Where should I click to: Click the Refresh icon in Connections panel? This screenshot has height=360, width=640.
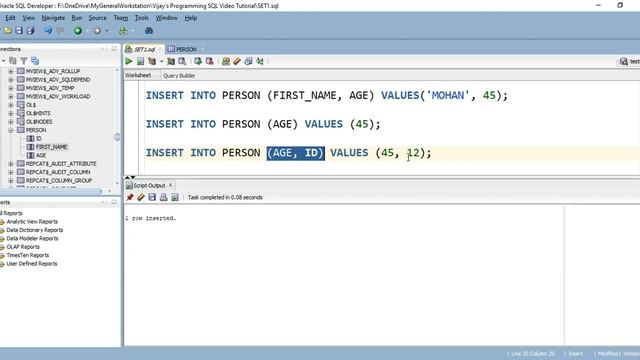[x=13, y=61]
